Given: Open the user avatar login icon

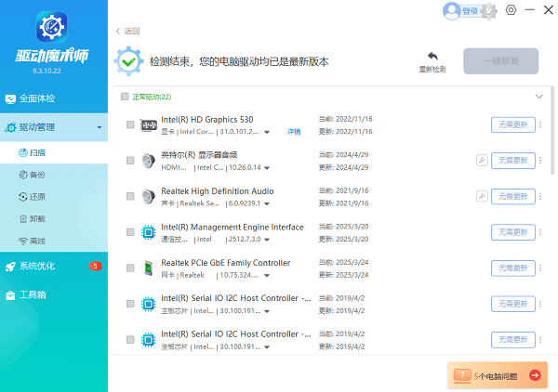Looking at the screenshot, I should click(452, 11).
